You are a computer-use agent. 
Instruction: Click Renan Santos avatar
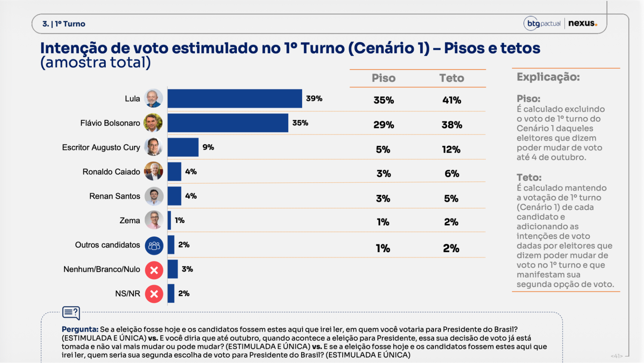tap(154, 196)
